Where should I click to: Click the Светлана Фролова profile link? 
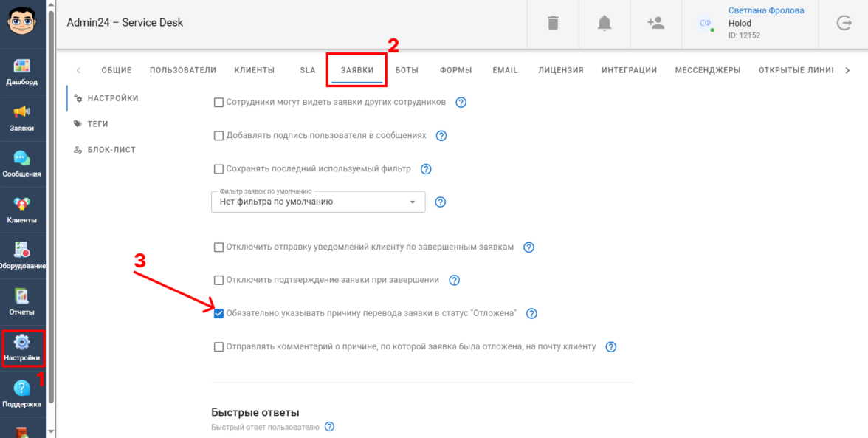tap(766, 10)
